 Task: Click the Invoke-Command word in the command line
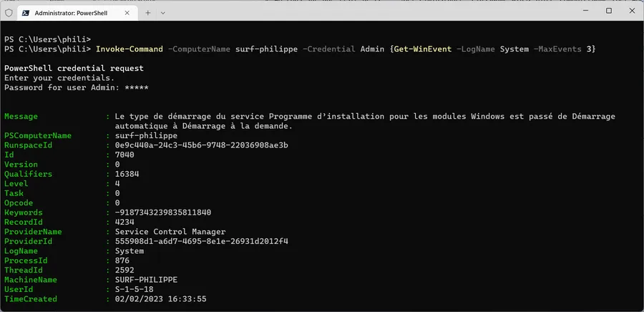click(130, 49)
